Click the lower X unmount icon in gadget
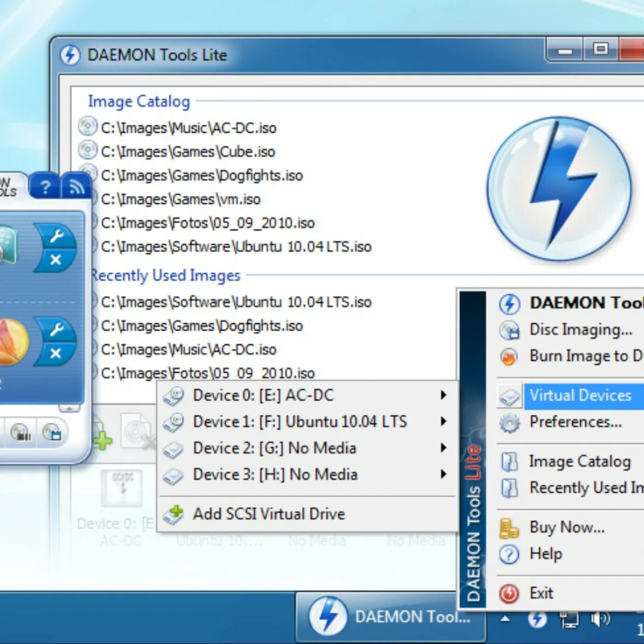 pyautogui.click(x=55, y=353)
